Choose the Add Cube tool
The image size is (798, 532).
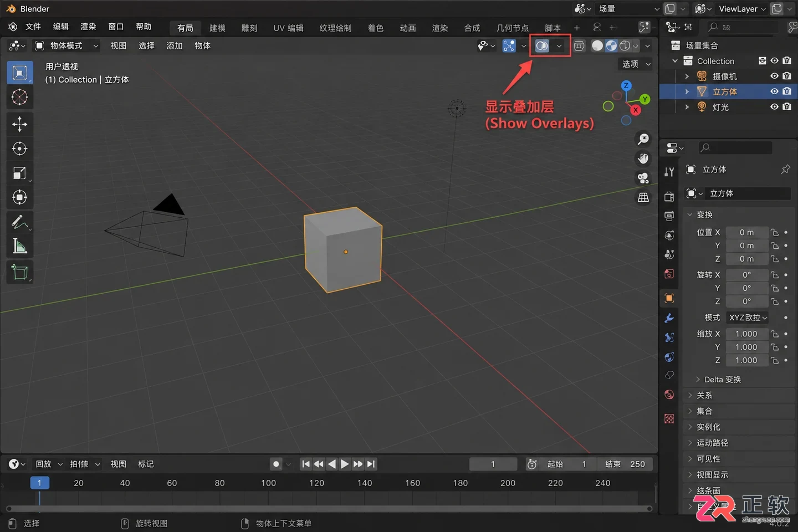19,272
